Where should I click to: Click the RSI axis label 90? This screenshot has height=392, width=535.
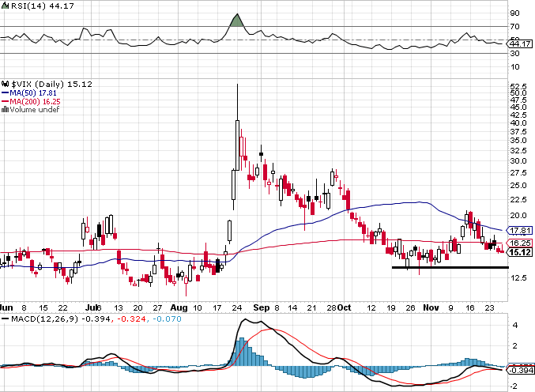pos(515,13)
